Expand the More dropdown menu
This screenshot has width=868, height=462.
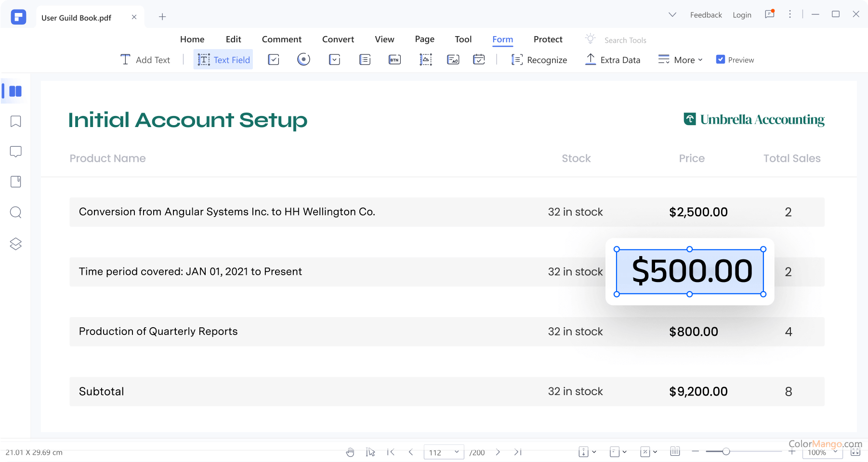tap(680, 60)
